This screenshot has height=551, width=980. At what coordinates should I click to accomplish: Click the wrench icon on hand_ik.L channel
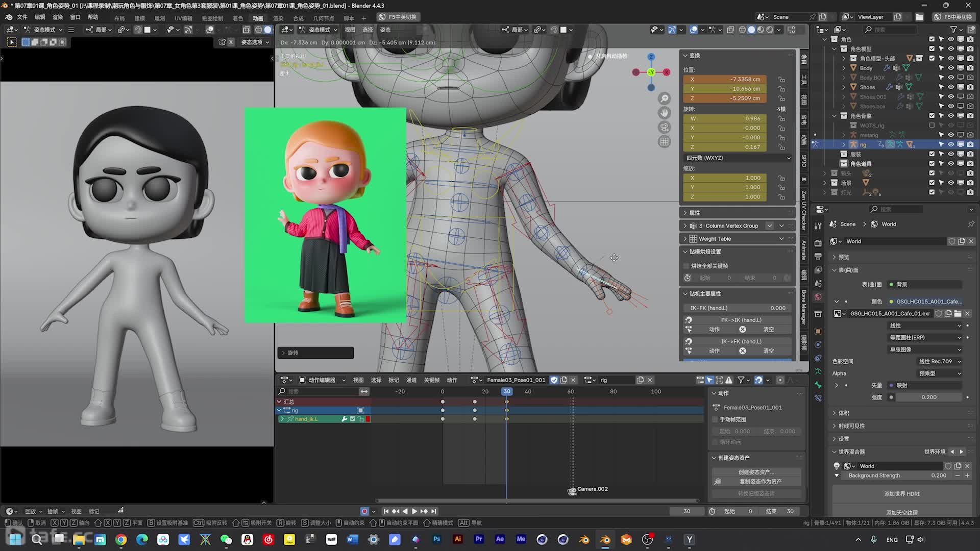344,419
